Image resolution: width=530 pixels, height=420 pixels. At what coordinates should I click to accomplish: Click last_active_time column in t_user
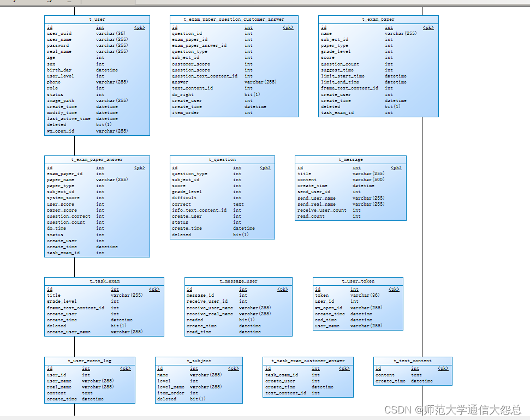[x=69, y=118]
